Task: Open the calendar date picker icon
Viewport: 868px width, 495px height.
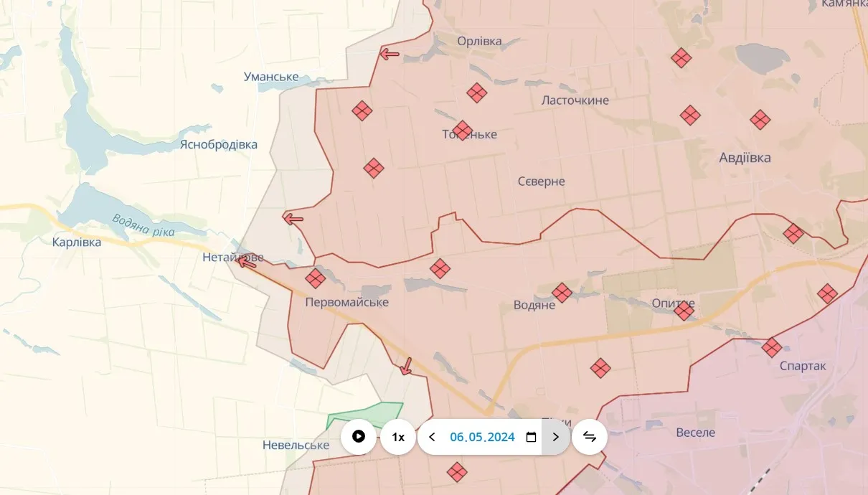Action: click(531, 437)
